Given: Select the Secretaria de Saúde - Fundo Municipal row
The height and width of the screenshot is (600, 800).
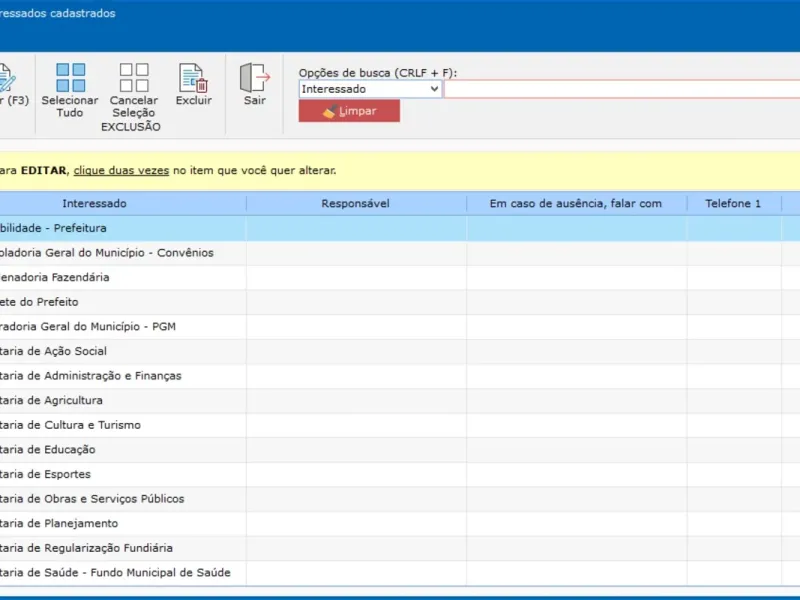Looking at the screenshot, I should click(x=115, y=572).
